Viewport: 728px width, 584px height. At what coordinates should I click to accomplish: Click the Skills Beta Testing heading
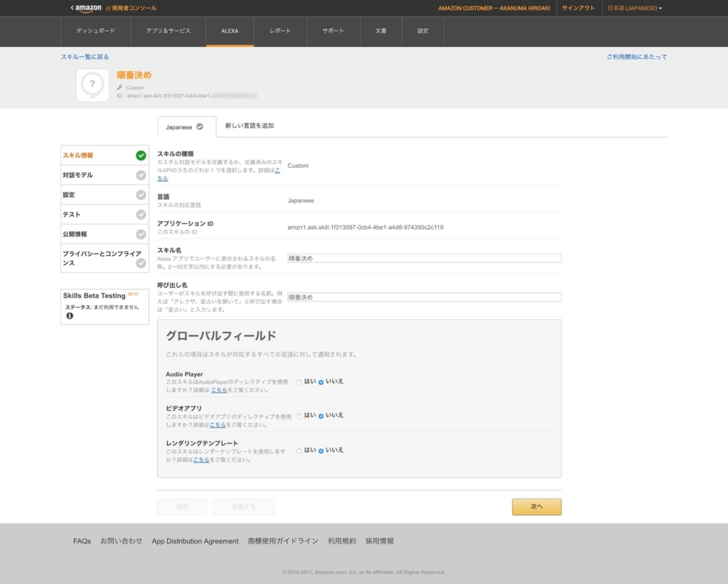[x=95, y=296]
